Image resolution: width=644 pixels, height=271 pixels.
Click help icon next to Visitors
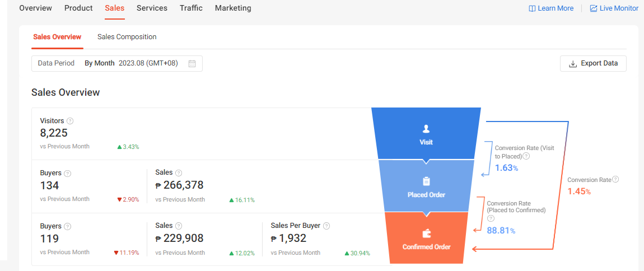[x=70, y=121]
